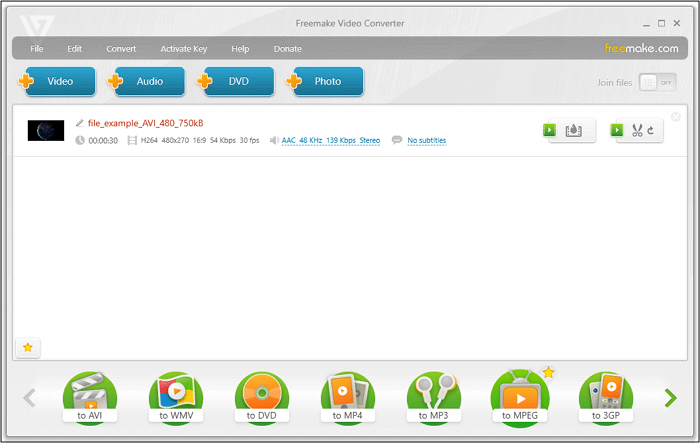Click the to AVI format icon
The height and width of the screenshot is (443, 700).
tap(89, 397)
